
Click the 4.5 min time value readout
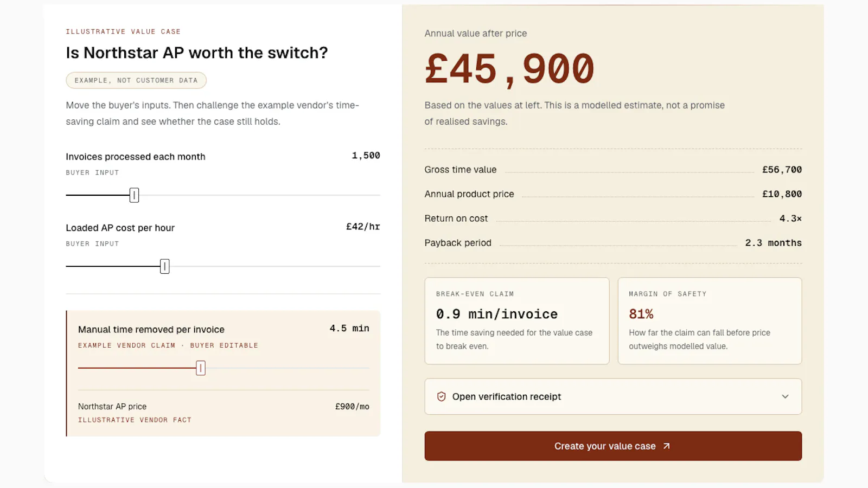[349, 329]
